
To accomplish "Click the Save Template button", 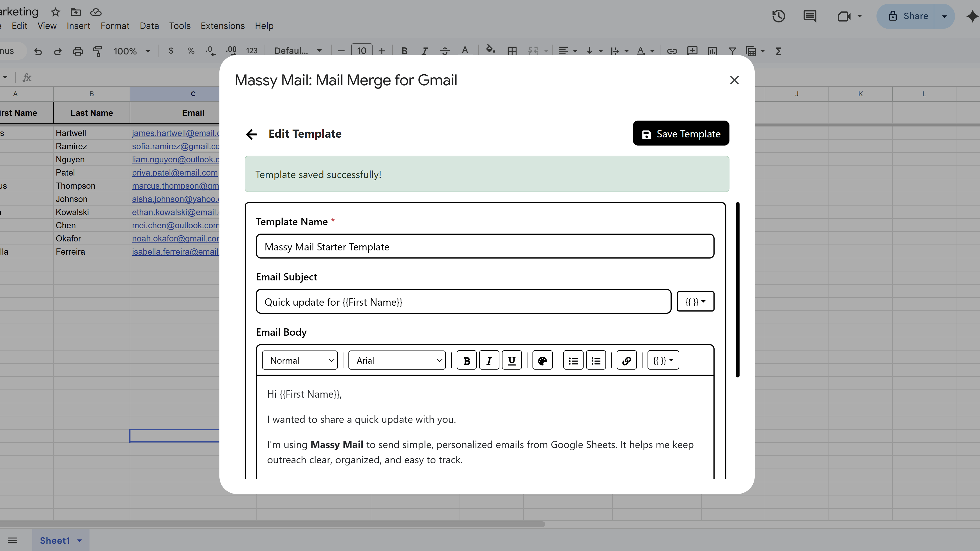I will point(681,133).
